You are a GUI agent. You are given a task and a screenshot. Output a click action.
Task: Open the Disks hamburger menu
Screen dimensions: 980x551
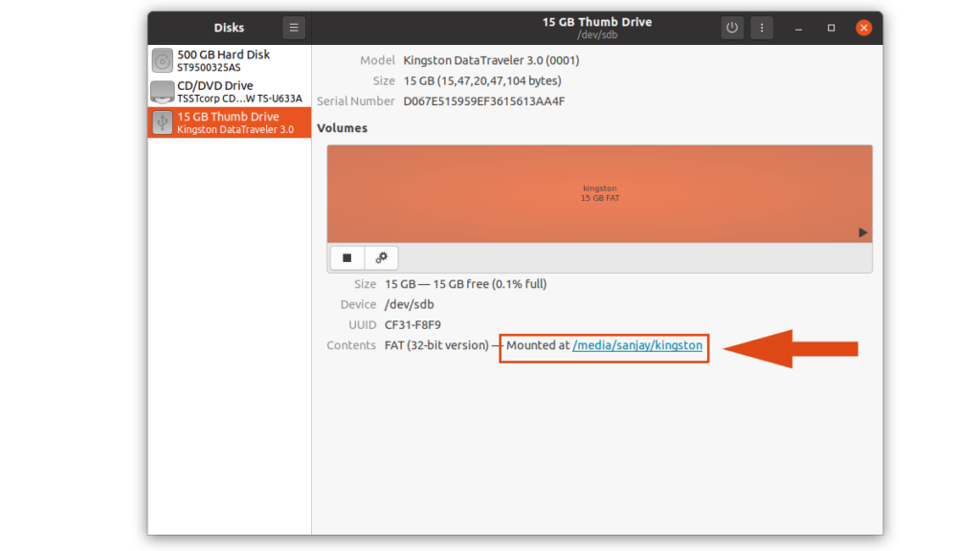[x=293, y=27]
